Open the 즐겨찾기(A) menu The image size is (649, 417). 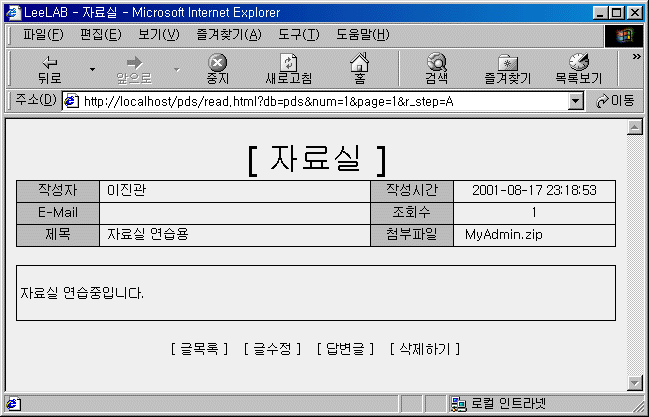(230, 35)
